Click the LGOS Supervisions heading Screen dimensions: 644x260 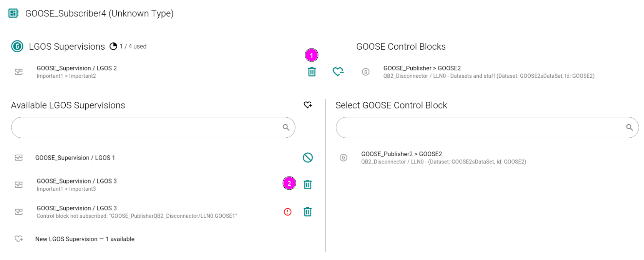[67, 47]
